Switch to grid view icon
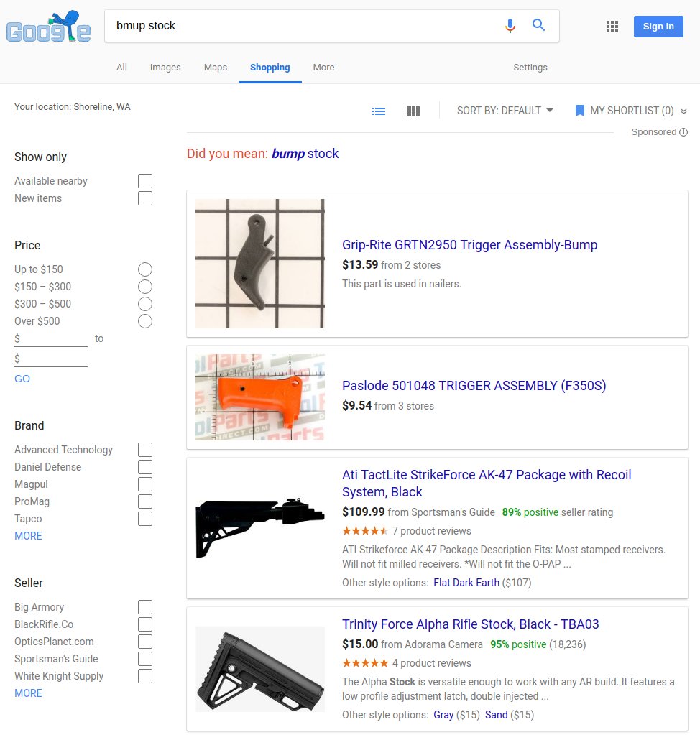 click(413, 111)
